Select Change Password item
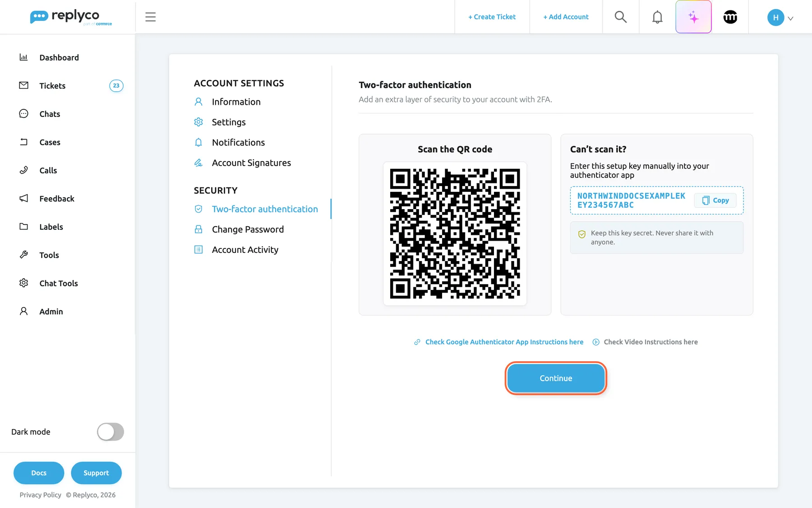Image resolution: width=812 pixels, height=508 pixels. 248,229
